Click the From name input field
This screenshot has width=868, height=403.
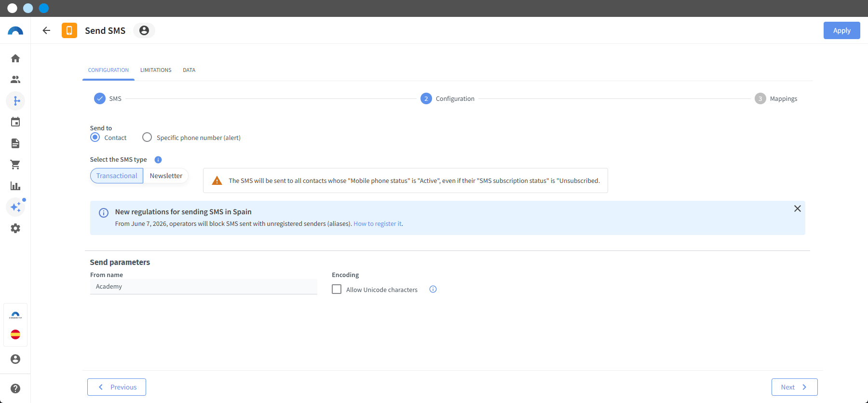pyautogui.click(x=203, y=287)
